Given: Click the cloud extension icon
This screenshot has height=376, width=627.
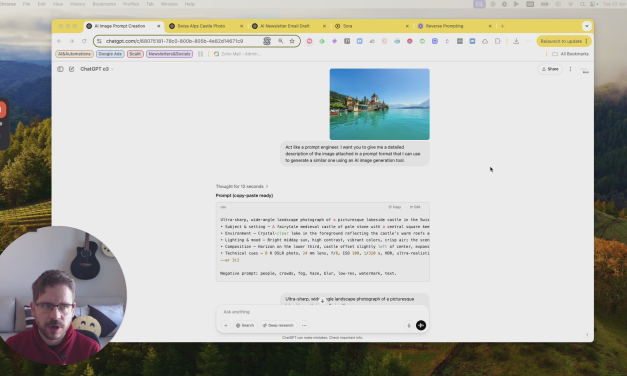Looking at the screenshot, I should pyautogui.click(x=485, y=41).
